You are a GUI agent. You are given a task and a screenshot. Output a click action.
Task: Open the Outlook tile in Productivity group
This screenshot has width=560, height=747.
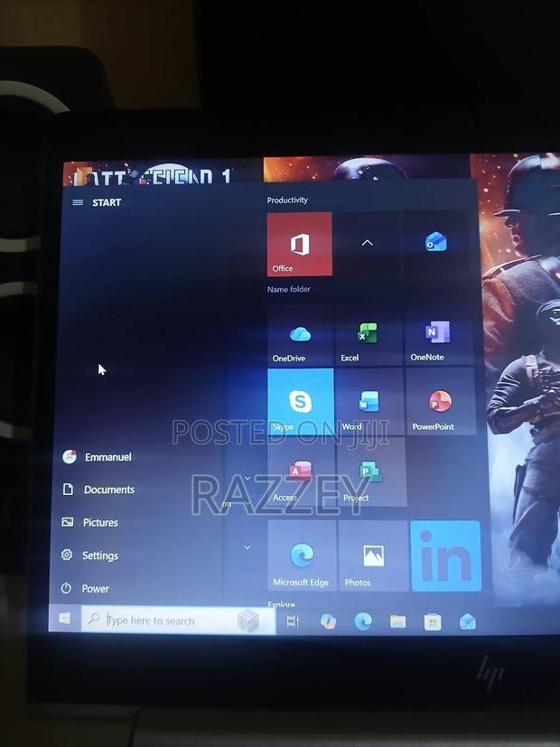tap(435, 242)
